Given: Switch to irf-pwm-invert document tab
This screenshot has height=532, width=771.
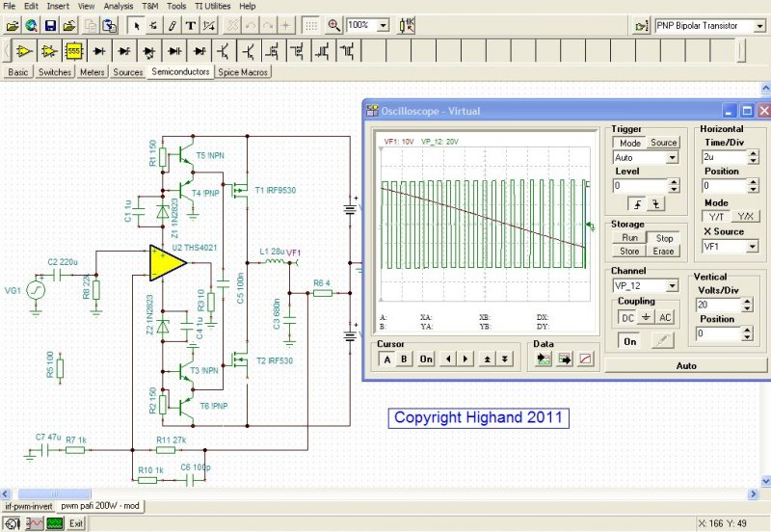Looking at the screenshot, I should pyautogui.click(x=29, y=506).
